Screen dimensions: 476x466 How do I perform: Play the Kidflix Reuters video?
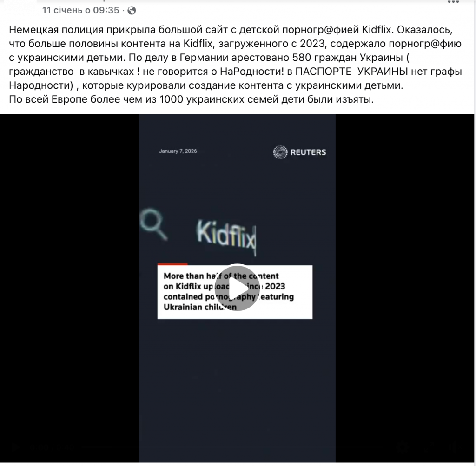(237, 288)
